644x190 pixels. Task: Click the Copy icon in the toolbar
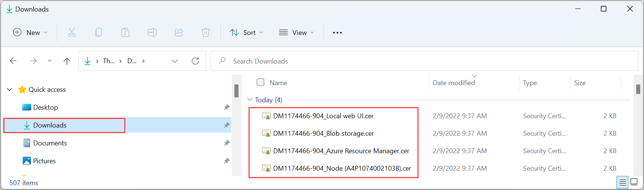[99, 32]
